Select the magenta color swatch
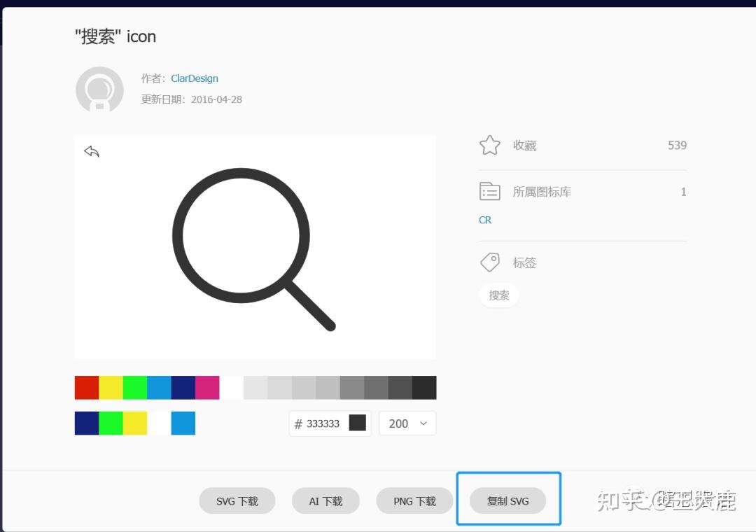This screenshot has width=756, height=532. (206, 386)
